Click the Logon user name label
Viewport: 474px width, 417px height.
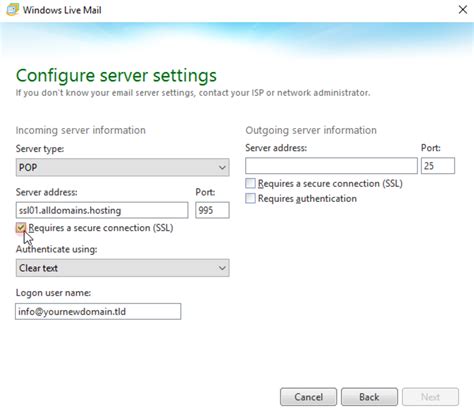tap(53, 293)
